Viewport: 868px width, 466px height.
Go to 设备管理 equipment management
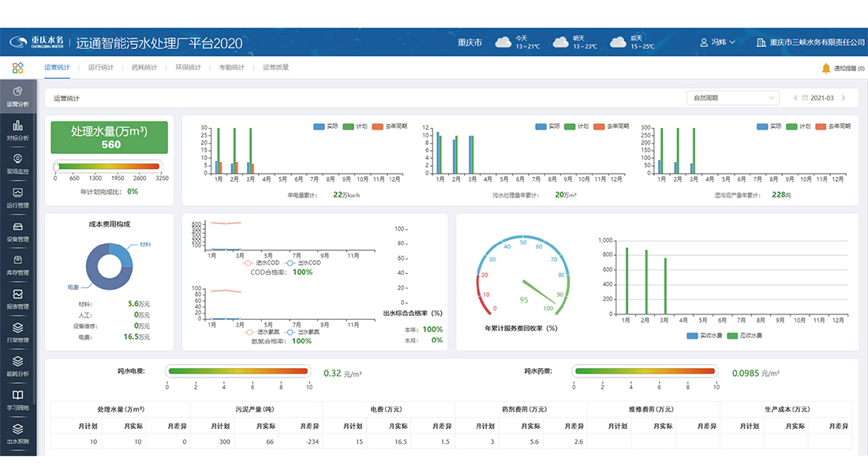click(x=17, y=231)
